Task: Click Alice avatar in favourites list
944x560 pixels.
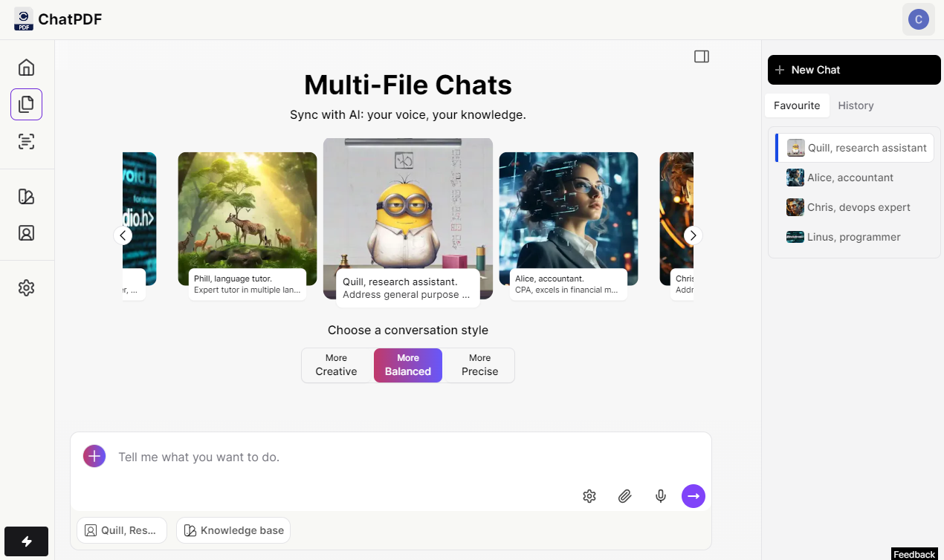Action: [795, 178]
